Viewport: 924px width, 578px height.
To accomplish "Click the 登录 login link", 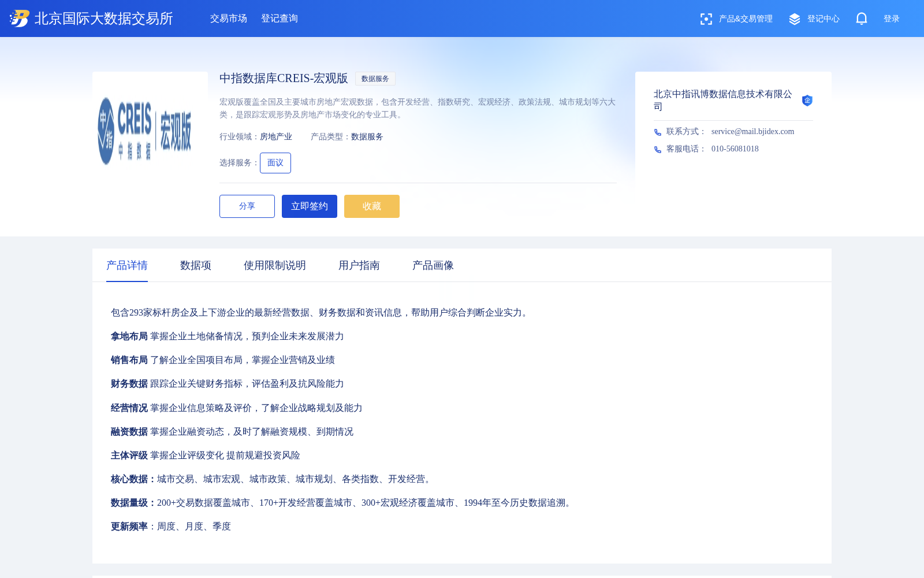I will (892, 19).
